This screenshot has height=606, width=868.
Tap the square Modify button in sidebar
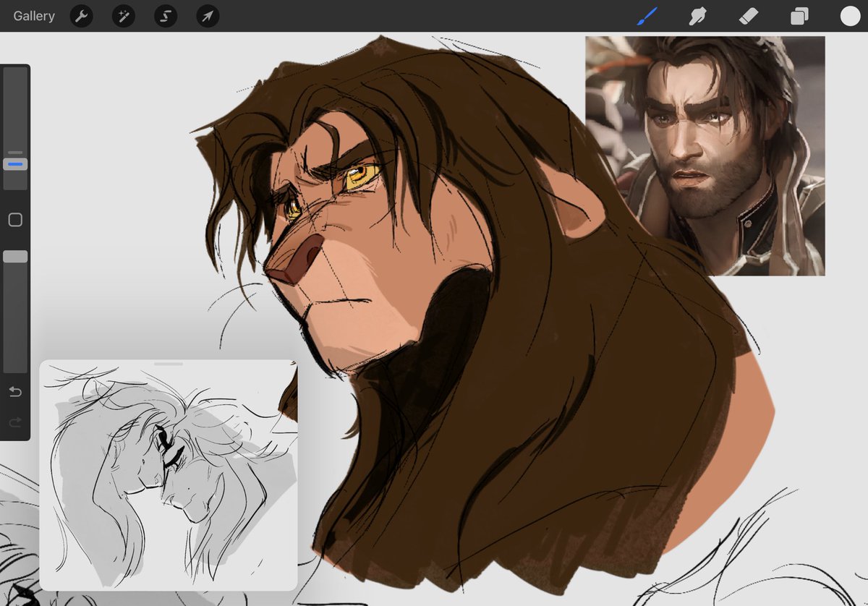[15, 220]
